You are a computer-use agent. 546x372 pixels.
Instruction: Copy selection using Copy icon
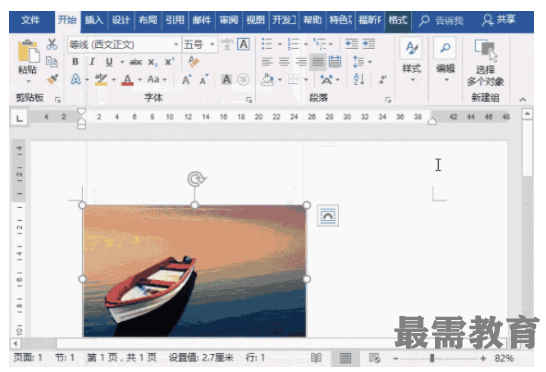click(52, 62)
